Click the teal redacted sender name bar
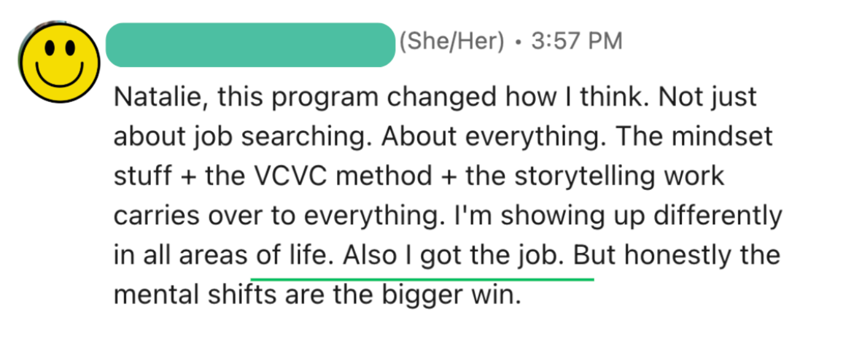868x338 pixels. (x=250, y=44)
